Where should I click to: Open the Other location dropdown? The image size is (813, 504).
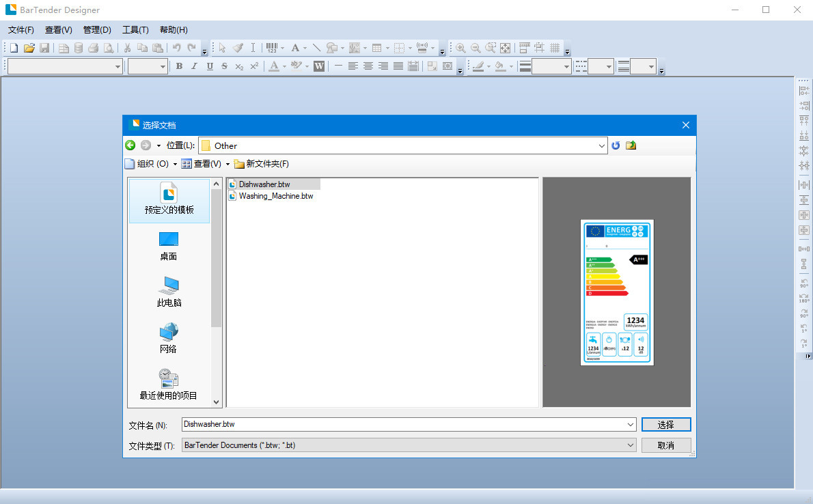pyautogui.click(x=601, y=145)
